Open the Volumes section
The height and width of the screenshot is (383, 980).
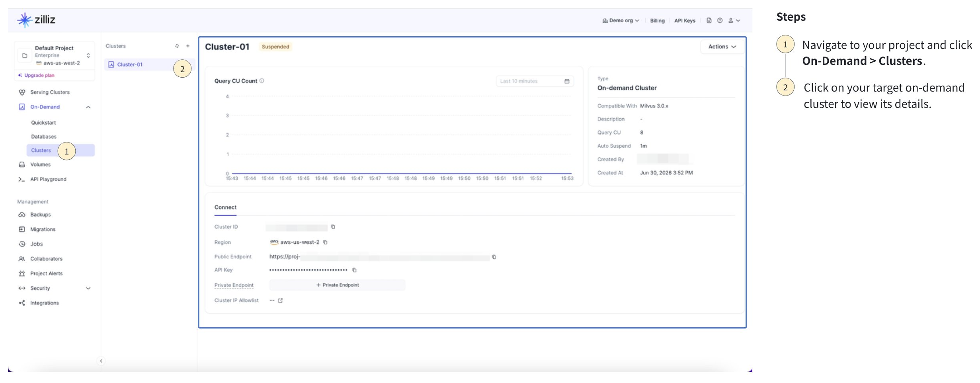[41, 164]
